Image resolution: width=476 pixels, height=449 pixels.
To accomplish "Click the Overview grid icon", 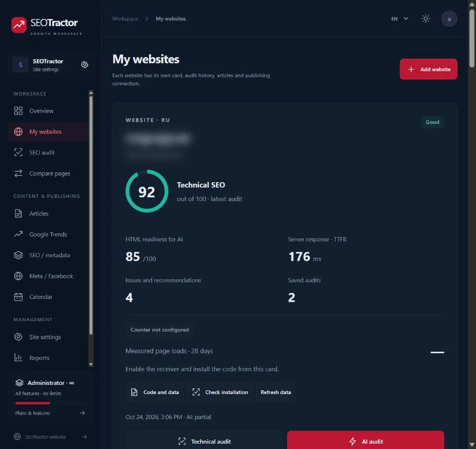I will pyautogui.click(x=18, y=111).
